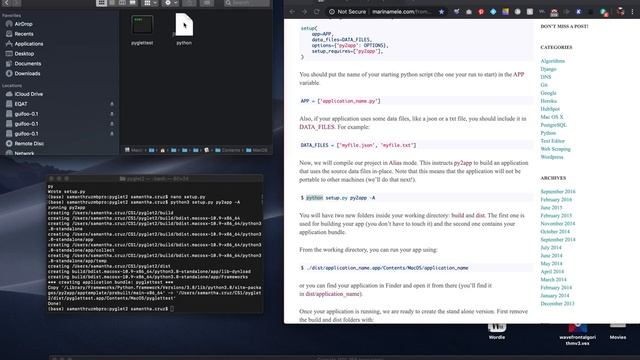The image size is (640, 360).
Task: Click the dist/application_name link
Action: pyautogui.click(x=333, y=294)
